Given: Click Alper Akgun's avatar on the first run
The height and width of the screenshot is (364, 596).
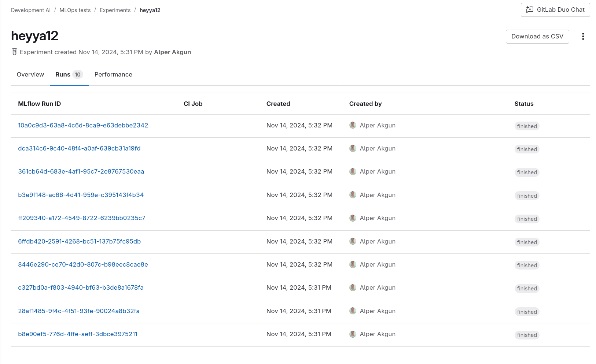Looking at the screenshot, I should tap(352, 125).
